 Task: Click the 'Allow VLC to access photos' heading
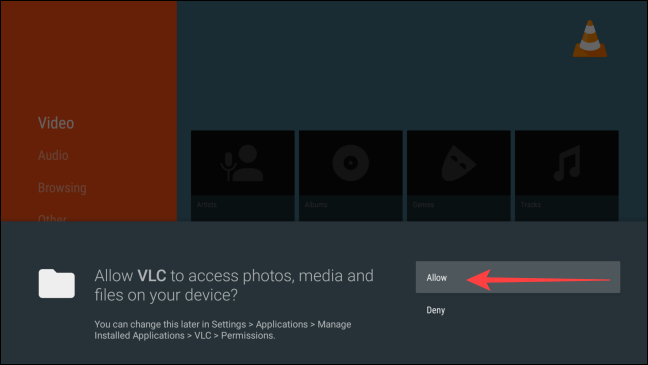pos(234,285)
